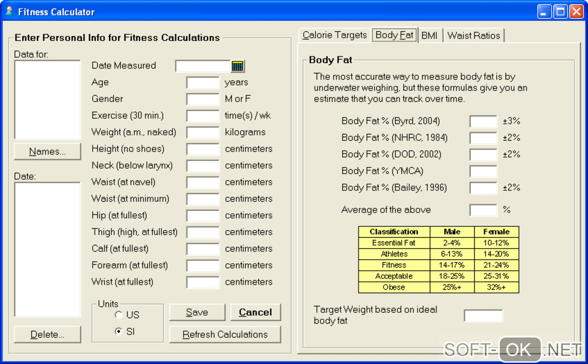Click Body Fat % (NHRC, 1984) result field
Viewport: 588px width, 364px height.
pyautogui.click(x=484, y=138)
